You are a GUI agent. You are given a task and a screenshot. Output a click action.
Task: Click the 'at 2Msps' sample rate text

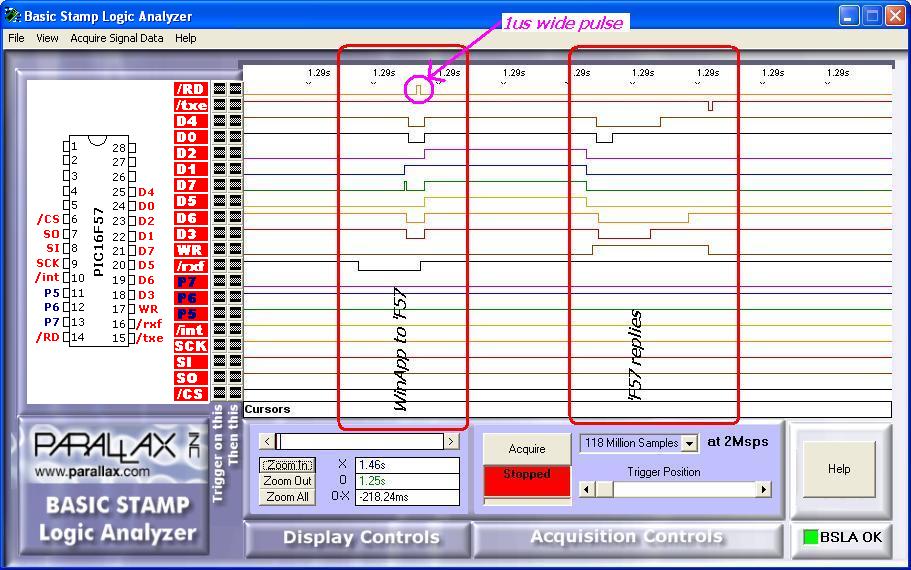point(738,442)
